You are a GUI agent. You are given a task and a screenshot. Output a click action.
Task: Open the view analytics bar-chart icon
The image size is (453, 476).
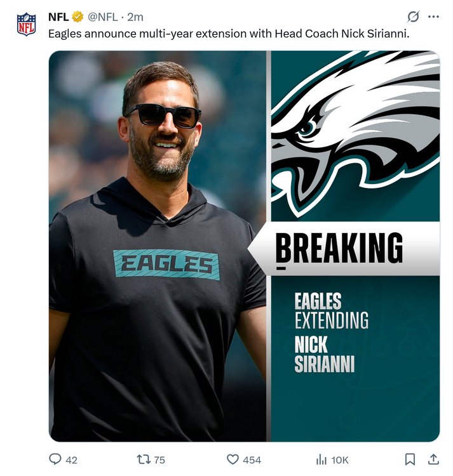pos(321,459)
